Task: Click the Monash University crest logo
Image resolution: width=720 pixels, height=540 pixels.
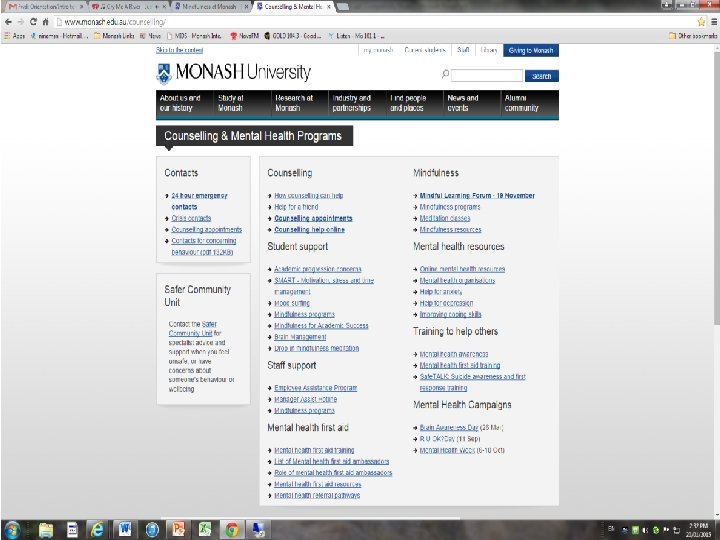Action: coord(164,74)
